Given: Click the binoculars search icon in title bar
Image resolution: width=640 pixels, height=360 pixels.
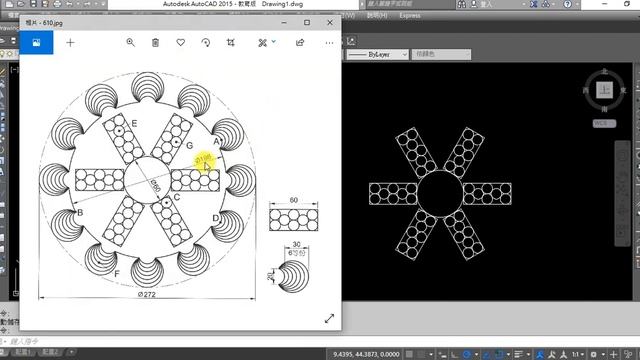Looking at the screenshot, I should (x=462, y=4).
